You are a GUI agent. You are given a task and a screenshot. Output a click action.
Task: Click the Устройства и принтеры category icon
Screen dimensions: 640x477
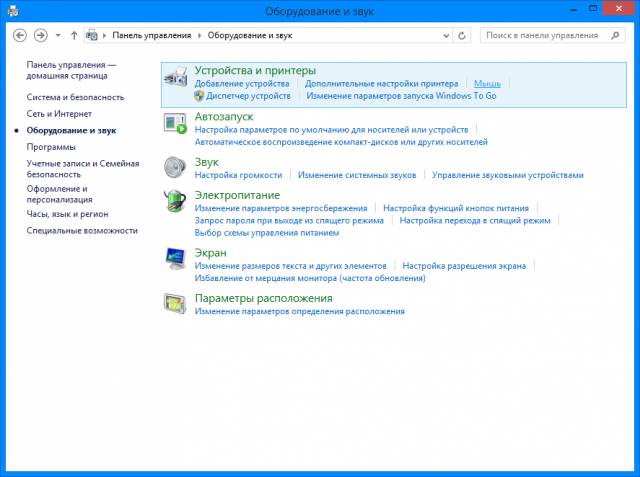coord(176,79)
